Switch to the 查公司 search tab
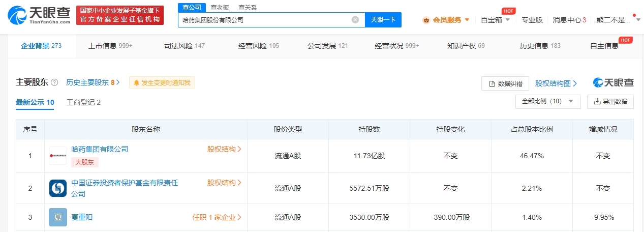The image size is (644, 232). tap(192, 7)
